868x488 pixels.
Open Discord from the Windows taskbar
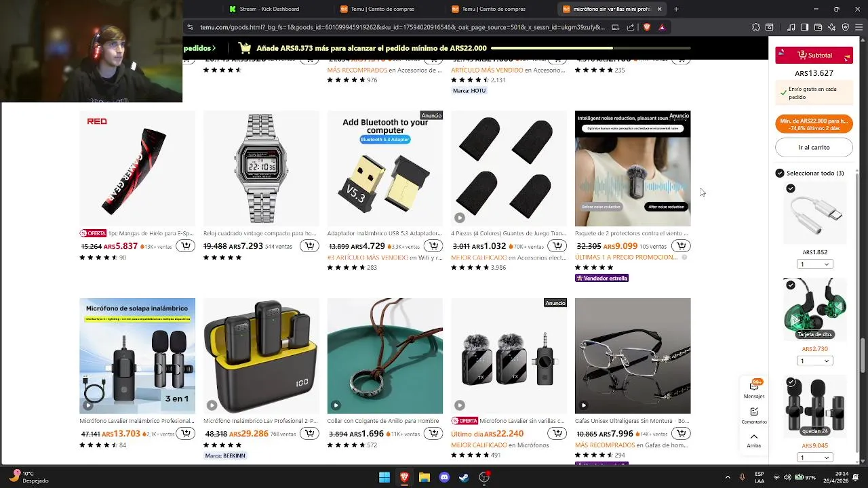[444, 477]
